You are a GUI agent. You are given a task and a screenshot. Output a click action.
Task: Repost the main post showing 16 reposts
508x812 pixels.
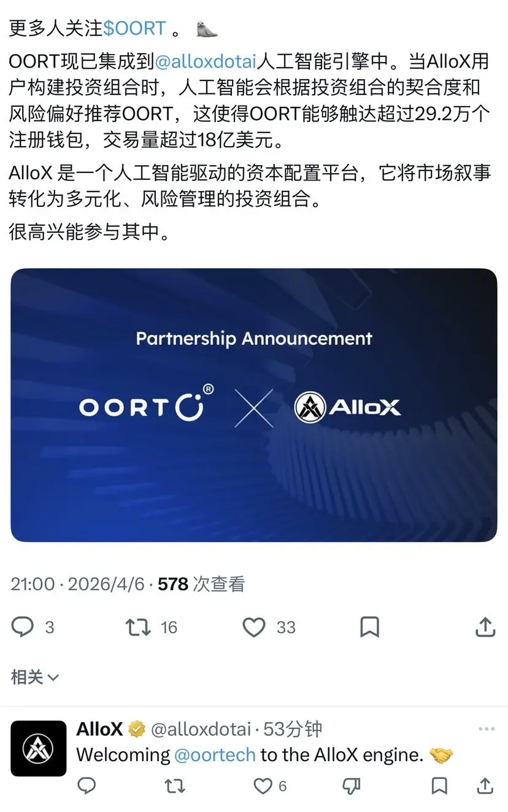click(151, 627)
